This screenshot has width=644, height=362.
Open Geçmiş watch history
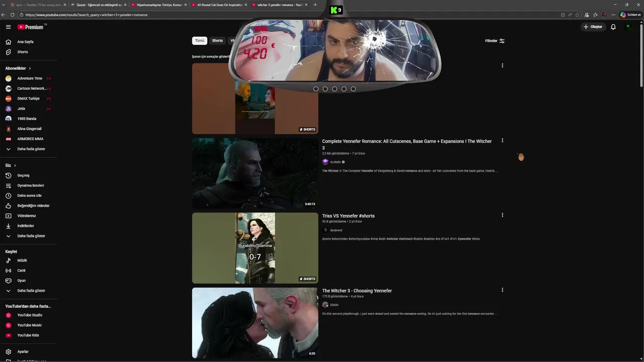pyautogui.click(x=23, y=175)
